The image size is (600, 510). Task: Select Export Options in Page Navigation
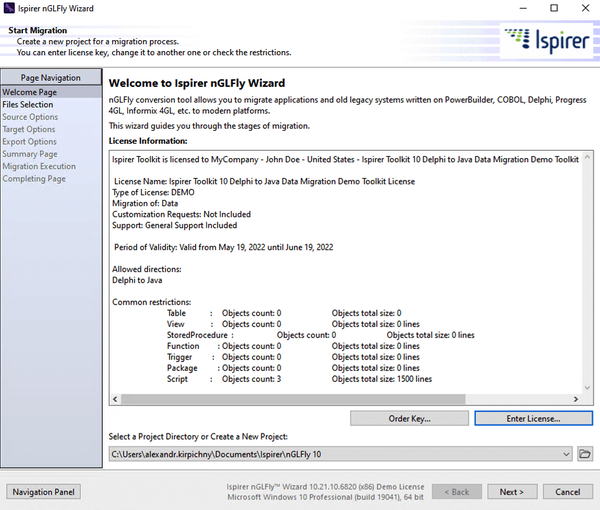click(51, 142)
